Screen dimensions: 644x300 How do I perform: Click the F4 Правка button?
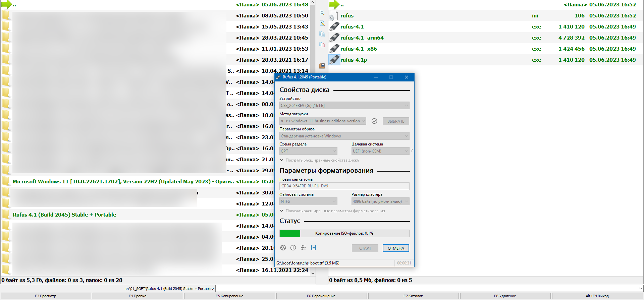(x=138, y=296)
